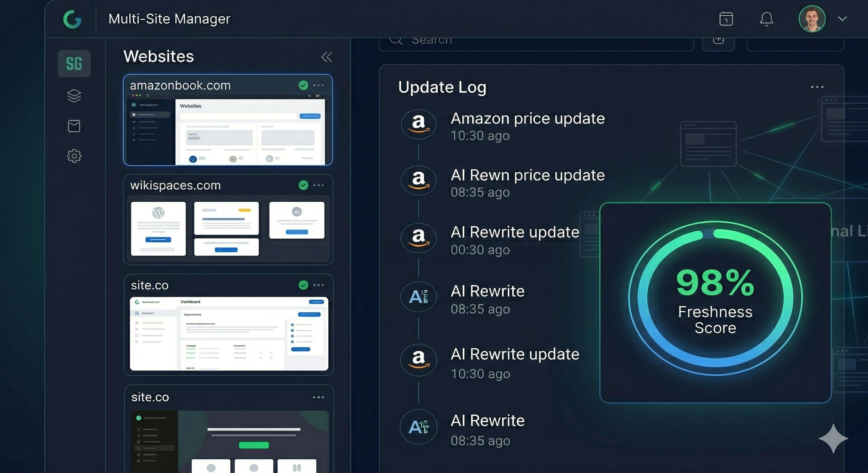Toggle green status check on first site.co
The width and height of the screenshot is (868, 473).
click(x=303, y=285)
